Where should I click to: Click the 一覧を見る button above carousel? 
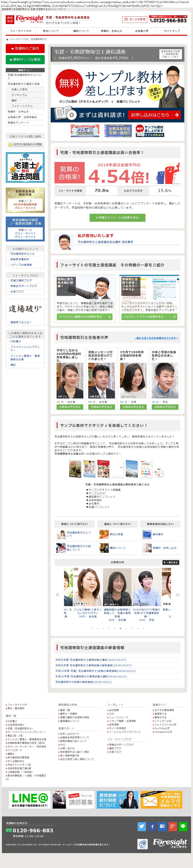click(x=170, y=562)
